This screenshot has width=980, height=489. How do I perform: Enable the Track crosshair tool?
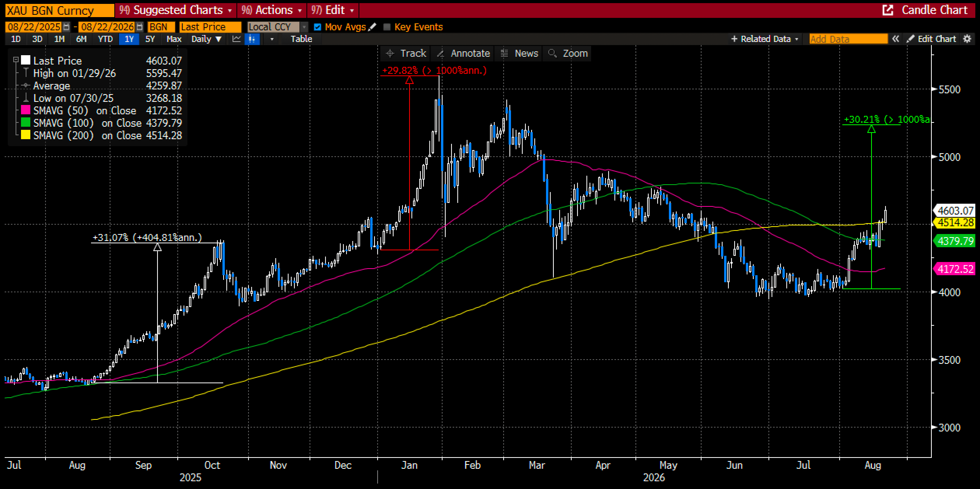406,53
